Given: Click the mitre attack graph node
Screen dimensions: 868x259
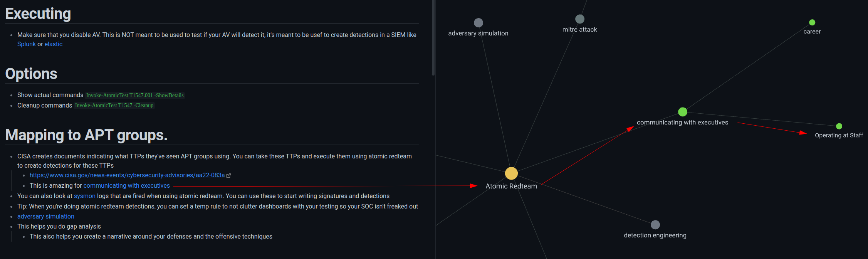Looking at the screenshot, I should (580, 19).
